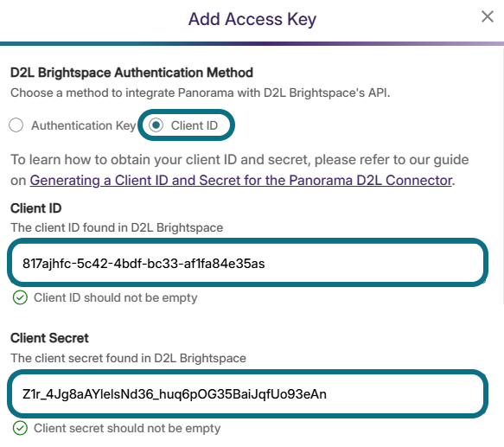Focus the Client ID input field
Viewport: 504px width, 447px height.
tap(247, 263)
